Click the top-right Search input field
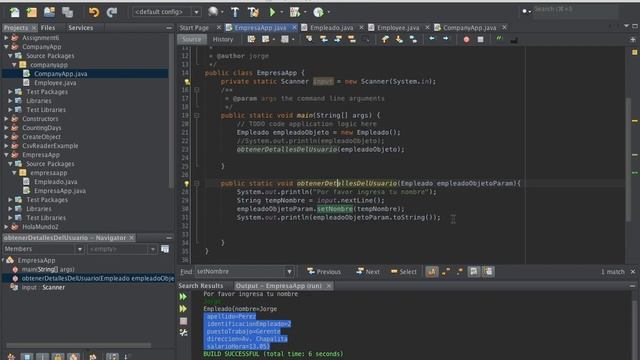Viewport: 640px width, 360px height. click(x=576, y=10)
